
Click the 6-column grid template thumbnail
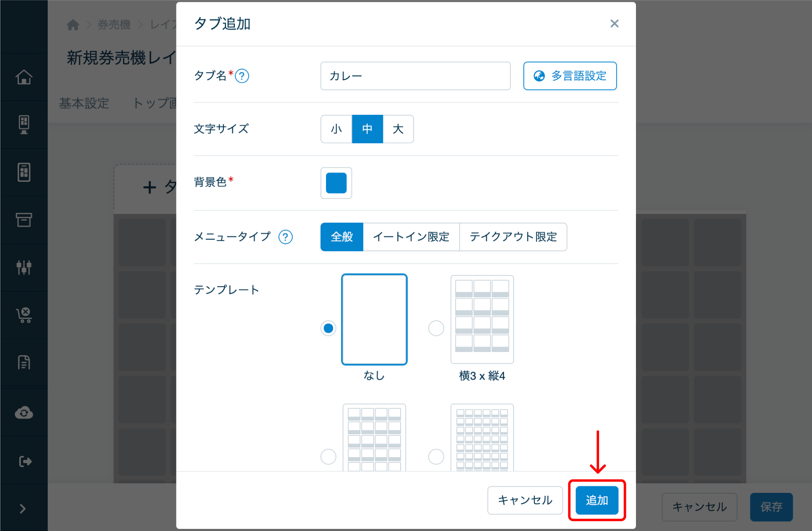coord(482,437)
